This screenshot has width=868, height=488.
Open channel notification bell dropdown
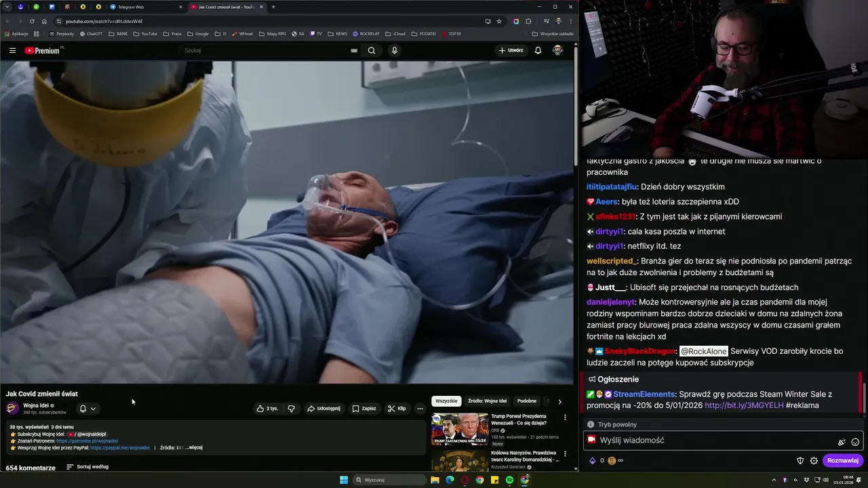[x=87, y=409]
